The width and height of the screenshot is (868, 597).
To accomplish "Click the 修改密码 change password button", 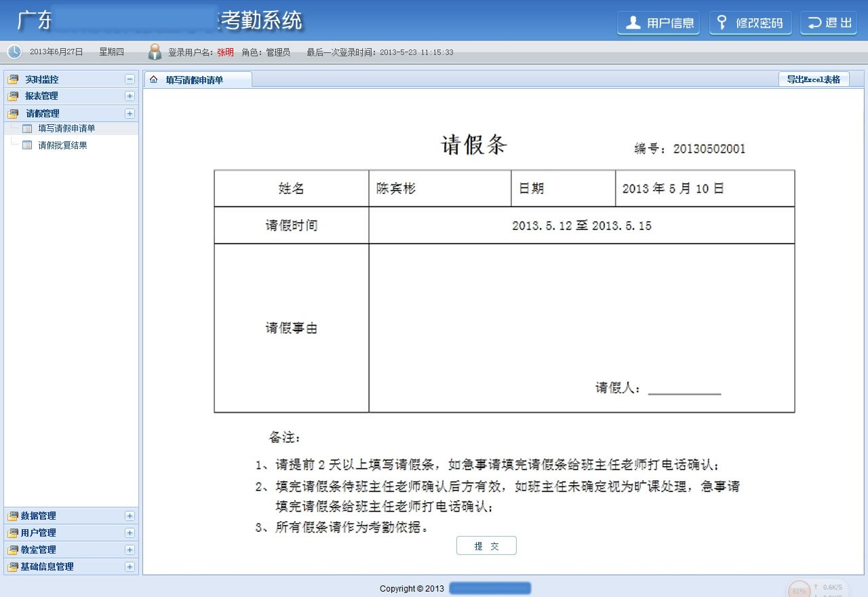I will 750,22.
